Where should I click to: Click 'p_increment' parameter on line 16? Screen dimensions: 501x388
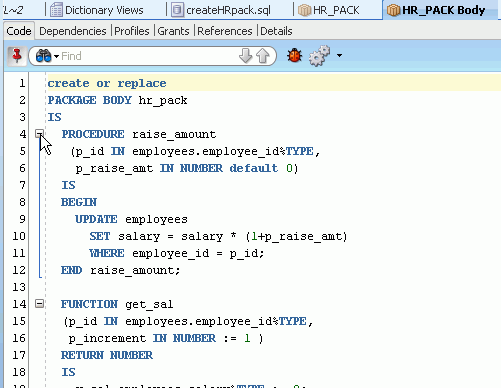[107, 339]
